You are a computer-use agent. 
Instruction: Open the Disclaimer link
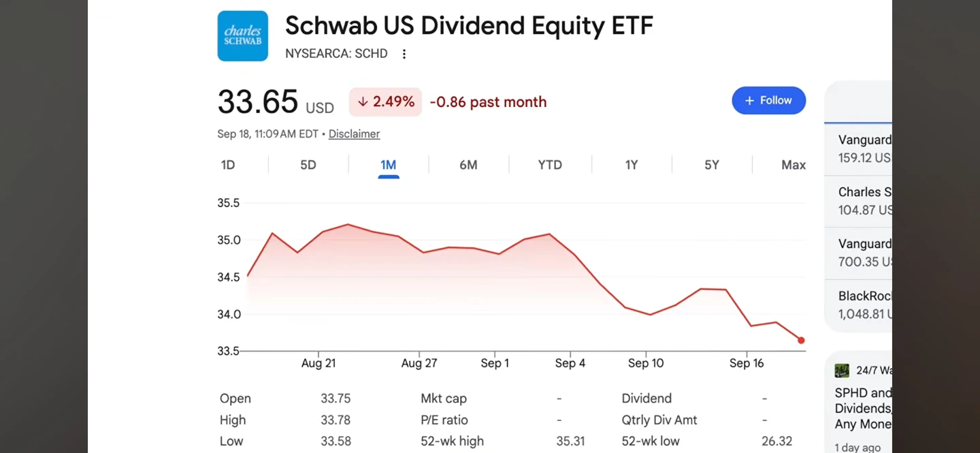(x=354, y=134)
